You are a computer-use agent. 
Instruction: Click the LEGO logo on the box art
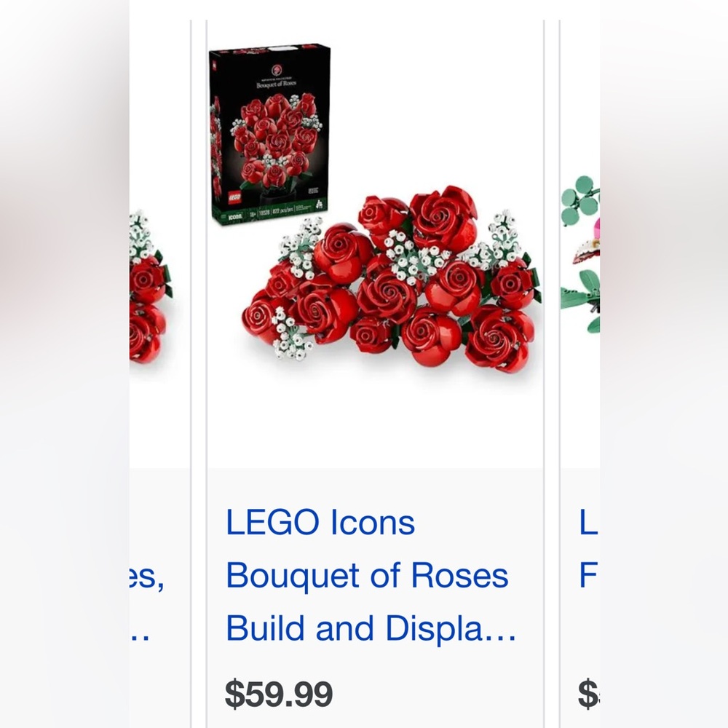point(234,197)
